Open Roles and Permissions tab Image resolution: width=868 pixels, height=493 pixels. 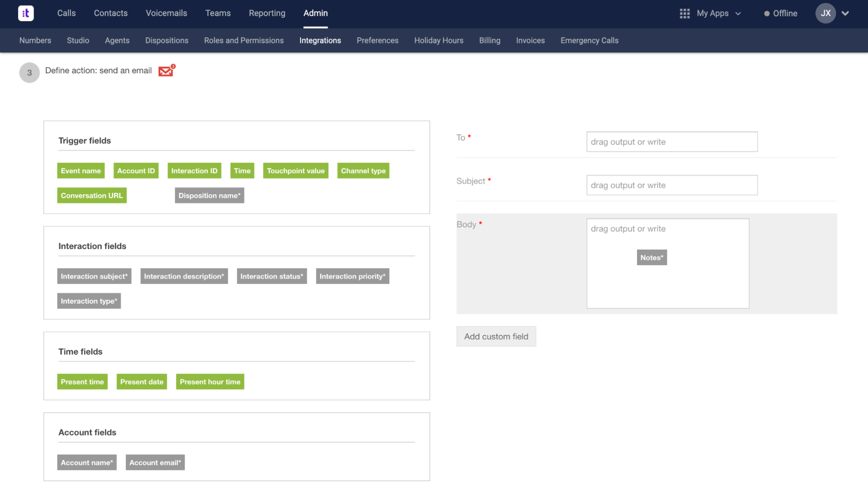[x=244, y=40]
